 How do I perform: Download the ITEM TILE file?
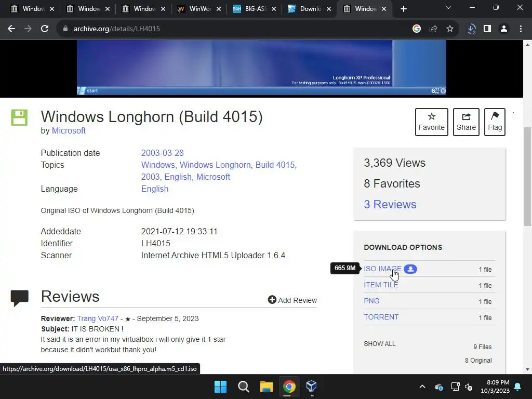point(381,285)
